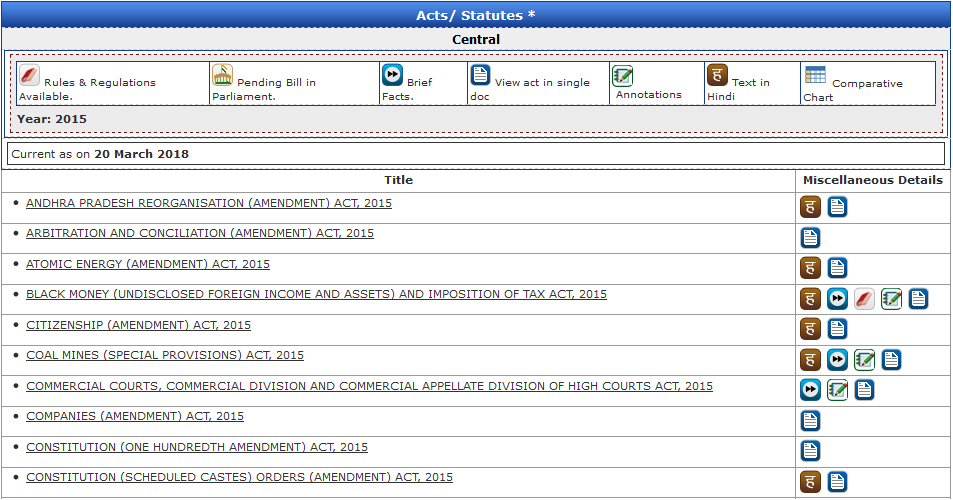The image size is (953, 500).
Task: View Citizenship (Amendment) Act single document icon
Action: 837,329
